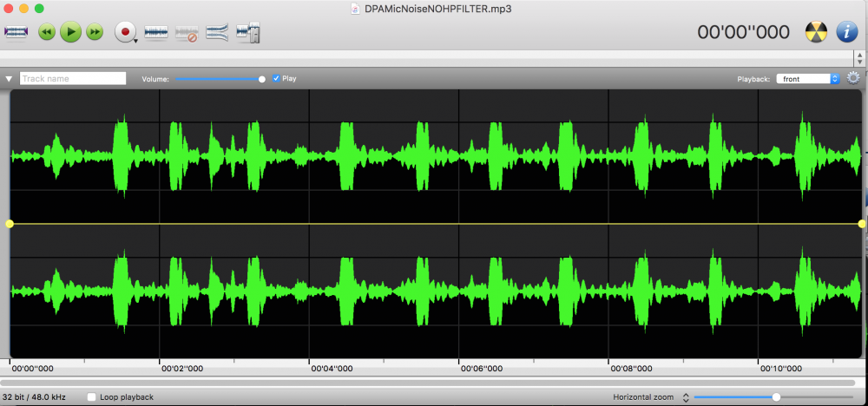Click timeline ruler at 00'08''000
The image size is (868, 406).
point(631,369)
